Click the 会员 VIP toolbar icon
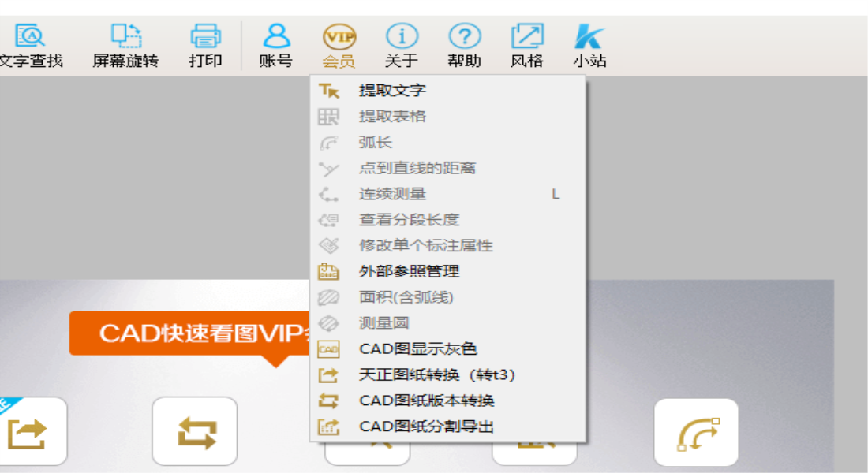 [339, 37]
